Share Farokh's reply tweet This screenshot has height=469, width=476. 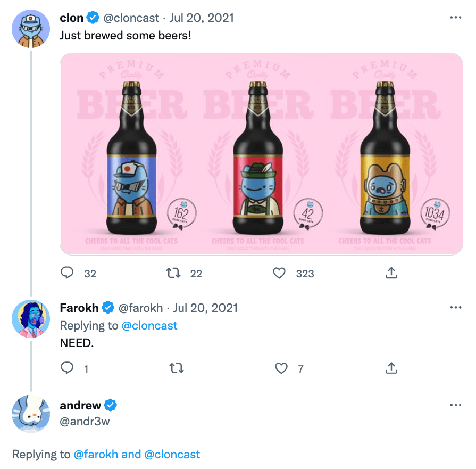coord(391,368)
